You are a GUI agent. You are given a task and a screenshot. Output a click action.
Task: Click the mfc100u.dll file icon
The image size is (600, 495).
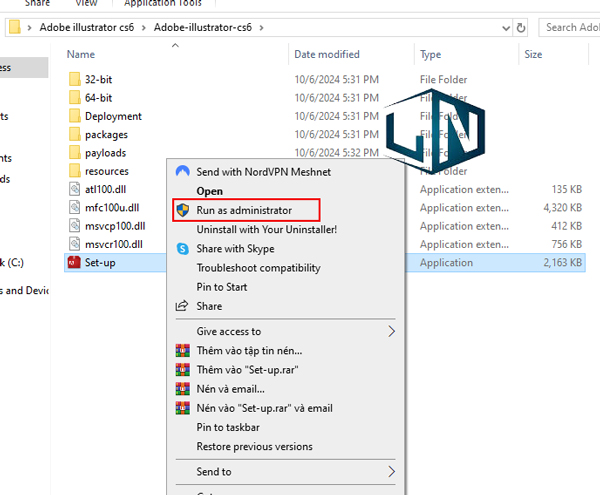pyautogui.click(x=75, y=207)
